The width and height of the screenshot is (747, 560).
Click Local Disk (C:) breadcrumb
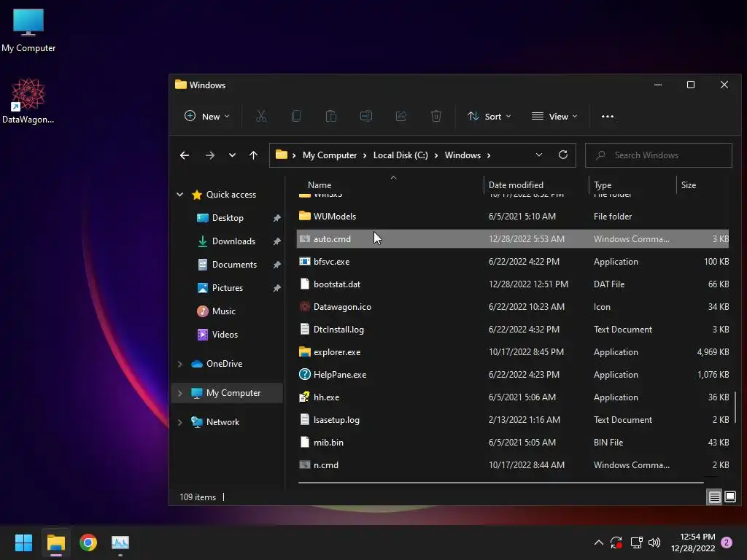400,155
